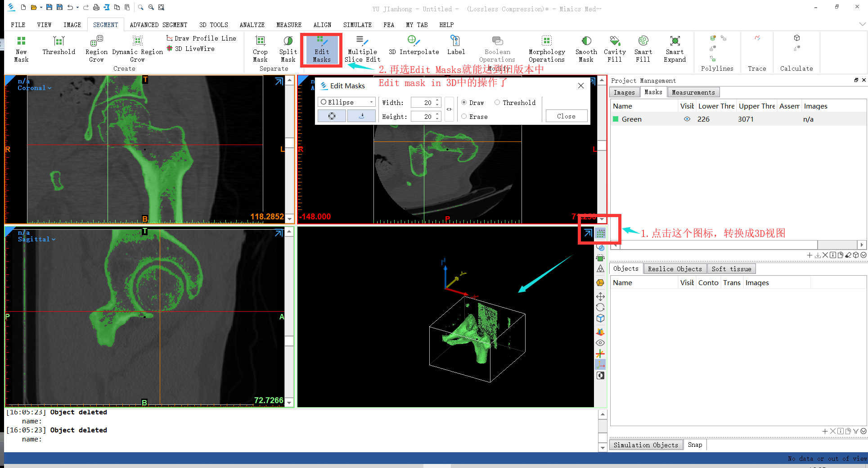
Task: Toggle visibility eye of Green mask
Action: pos(687,119)
